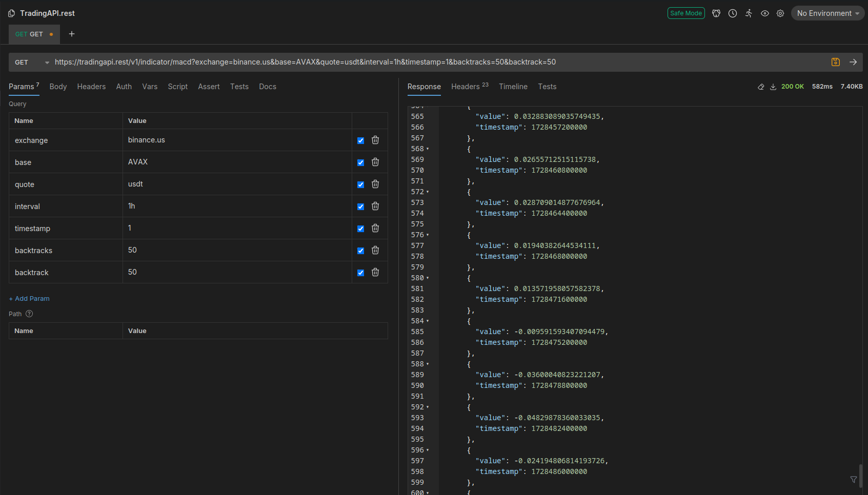Click the Safe Mode button
The height and width of the screenshot is (495, 868).
[685, 13]
